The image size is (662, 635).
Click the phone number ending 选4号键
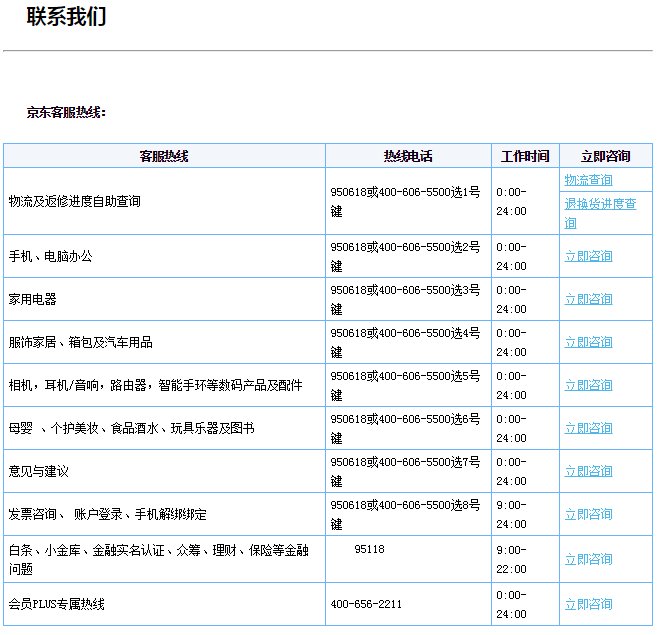[405, 342]
